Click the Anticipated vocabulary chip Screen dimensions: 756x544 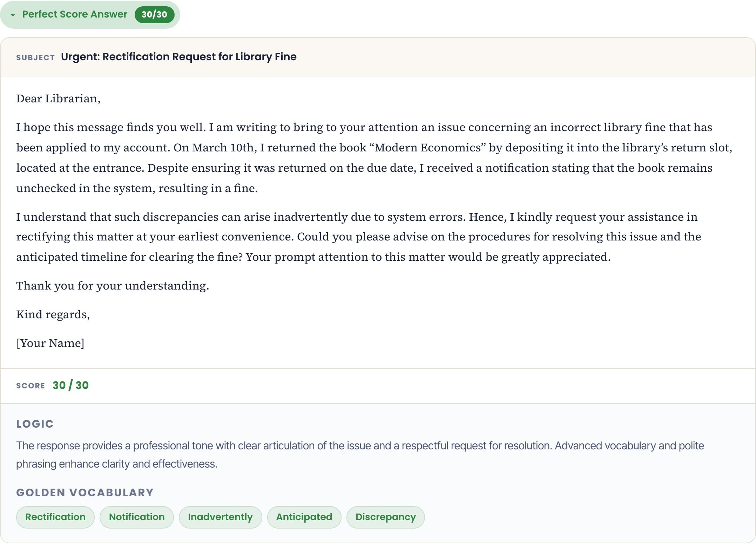pos(304,517)
